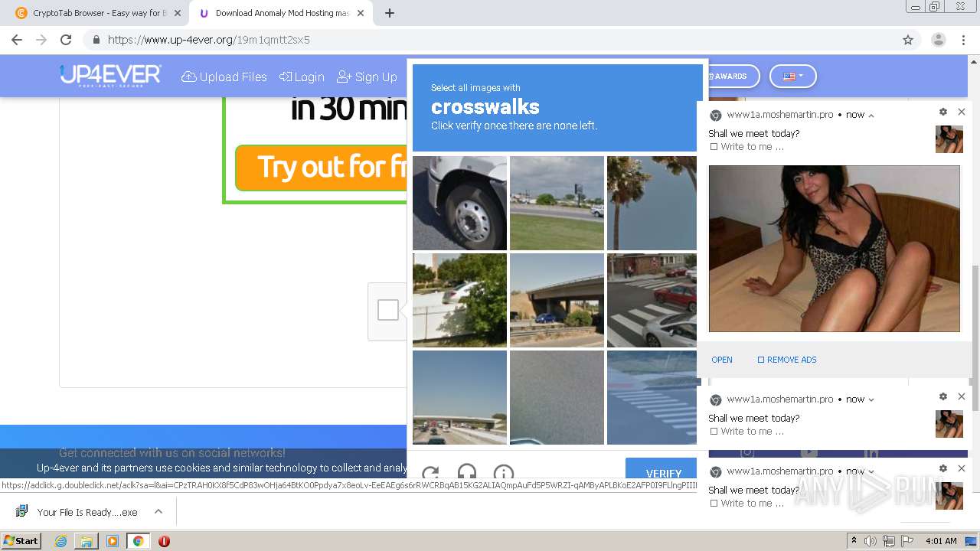Click the red Opera taskbar icon
Screen dimensions: 980x551
[164, 541]
